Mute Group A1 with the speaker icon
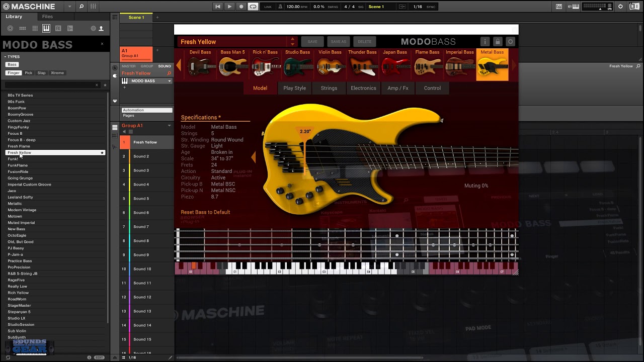 click(x=124, y=132)
